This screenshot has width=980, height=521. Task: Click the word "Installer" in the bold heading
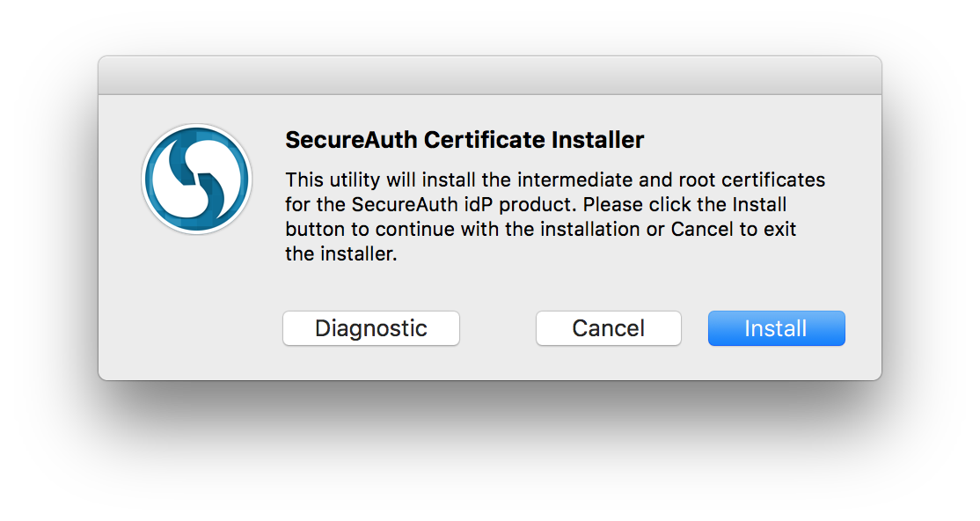tap(598, 140)
